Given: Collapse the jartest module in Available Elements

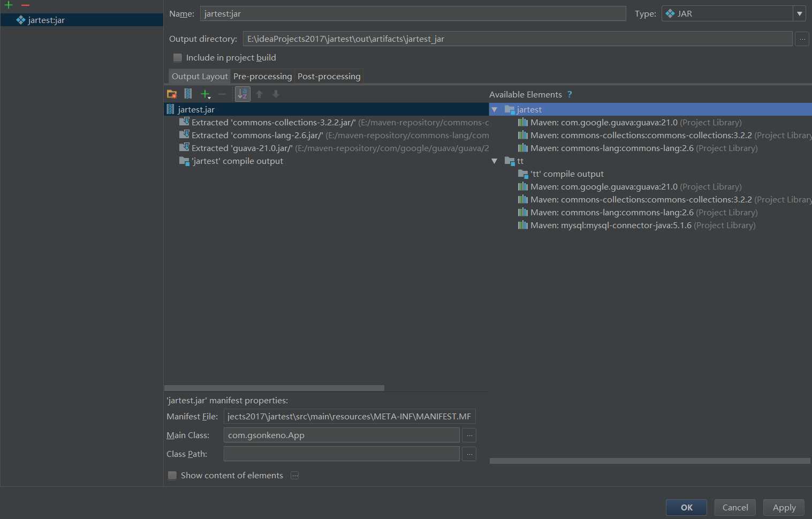Looking at the screenshot, I should 495,109.
